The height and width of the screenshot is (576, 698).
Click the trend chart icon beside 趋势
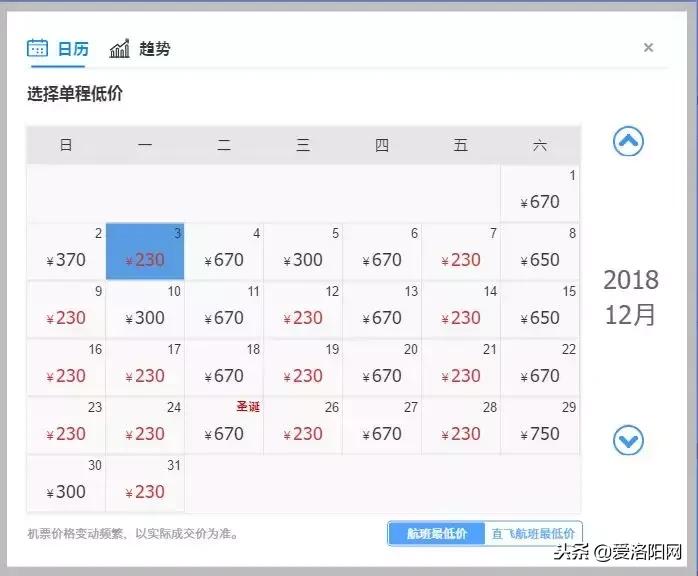[x=120, y=48]
